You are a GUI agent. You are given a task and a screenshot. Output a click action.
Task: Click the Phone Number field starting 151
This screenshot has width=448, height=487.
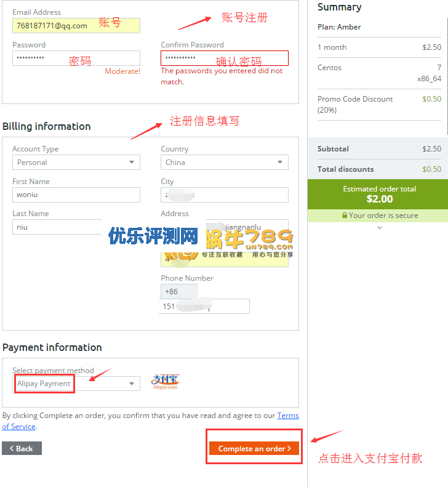(204, 306)
